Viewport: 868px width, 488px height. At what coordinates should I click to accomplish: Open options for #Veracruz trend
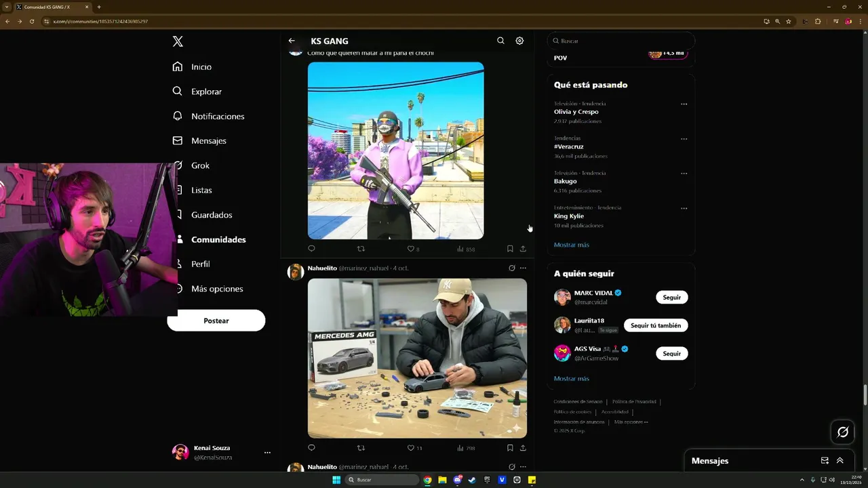pyautogui.click(x=684, y=138)
